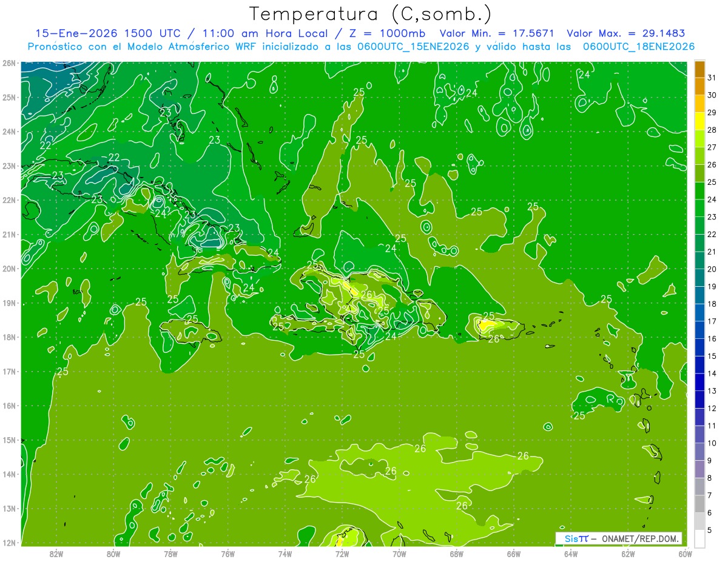Click the 14N latitude axis label
This screenshot has height=562, width=728.
(x=8, y=474)
